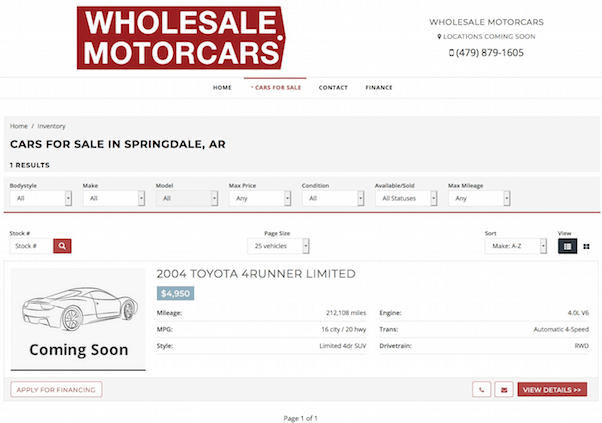The image size is (602, 423).
Task: Click the phone call icon button
Action: click(x=482, y=389)
